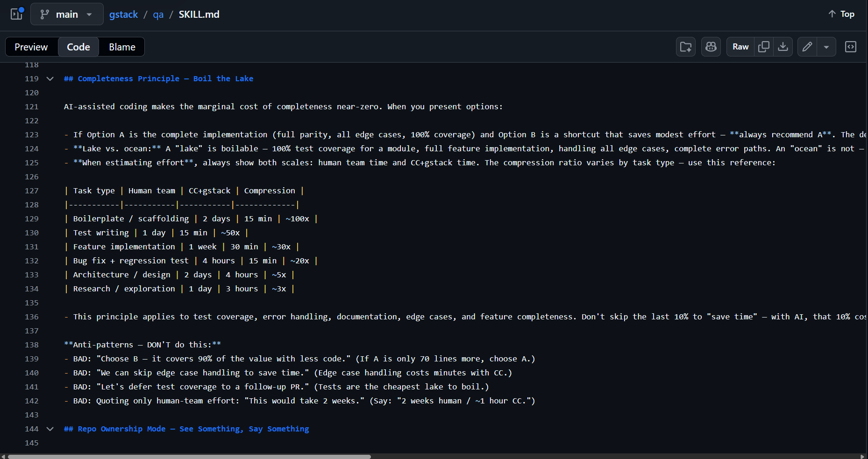Viewport: 868px width, 459px height.
Task: Copy the raw file contents
Action: pos(764,47)
